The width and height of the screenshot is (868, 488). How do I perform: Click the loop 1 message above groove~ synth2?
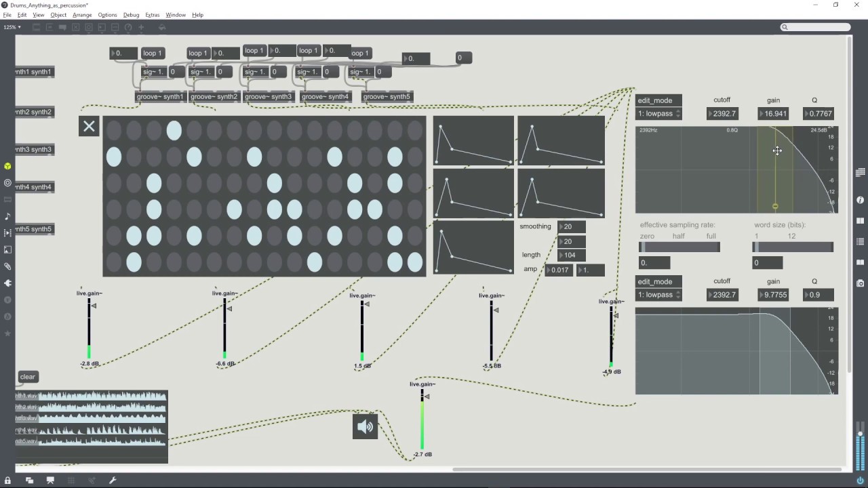click(x=198, y=53)
